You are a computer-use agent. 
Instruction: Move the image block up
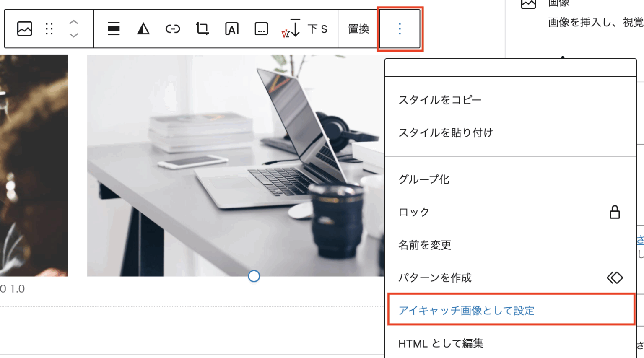coord(73,23)
